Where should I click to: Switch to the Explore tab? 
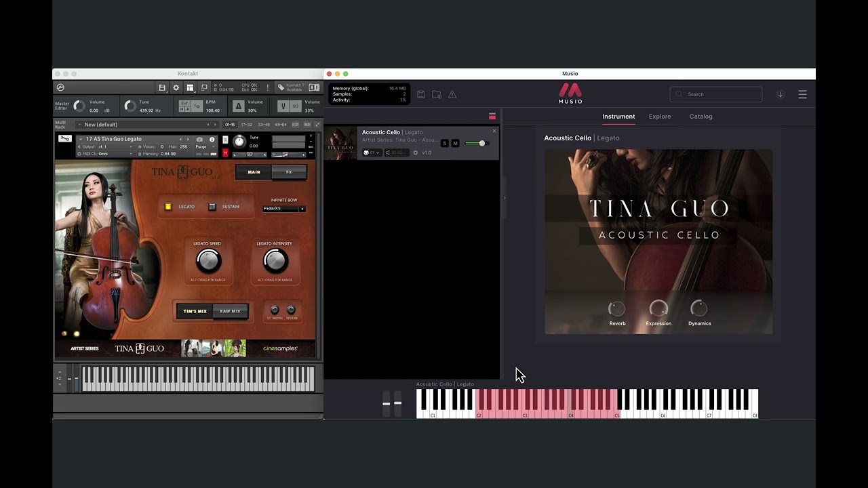[x=659, y=117]
